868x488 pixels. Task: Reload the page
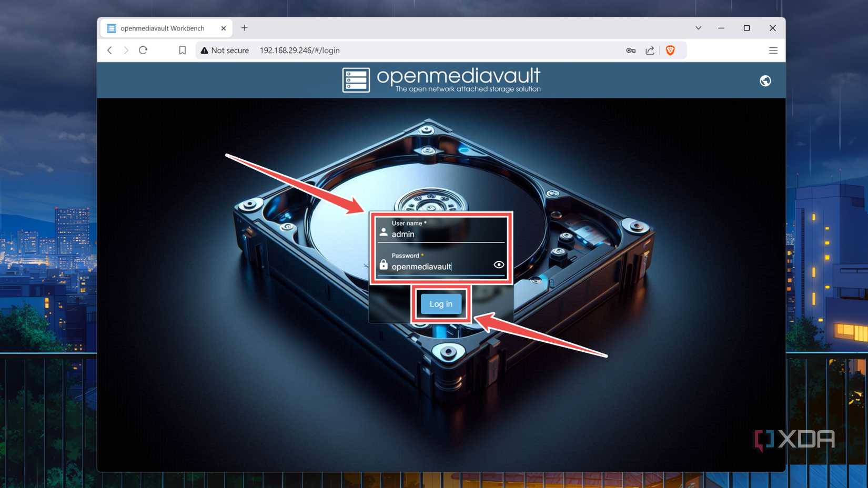(x=143, y=50)
